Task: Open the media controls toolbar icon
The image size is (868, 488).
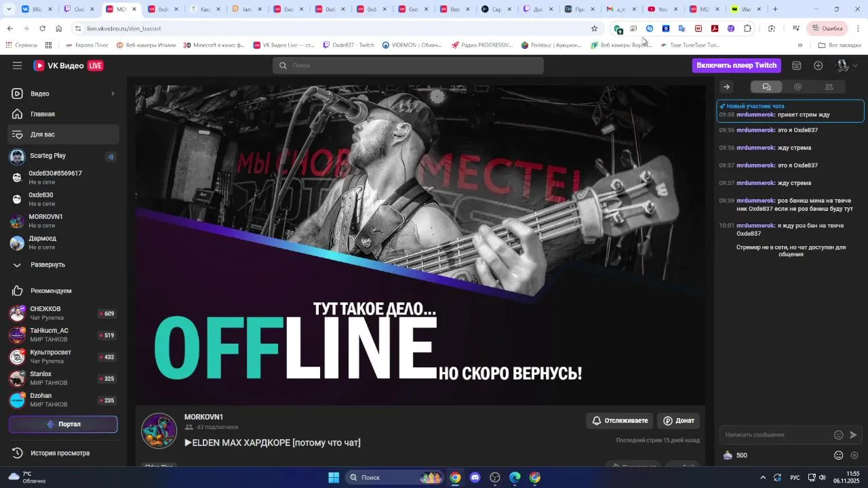Action: point(796,28)
